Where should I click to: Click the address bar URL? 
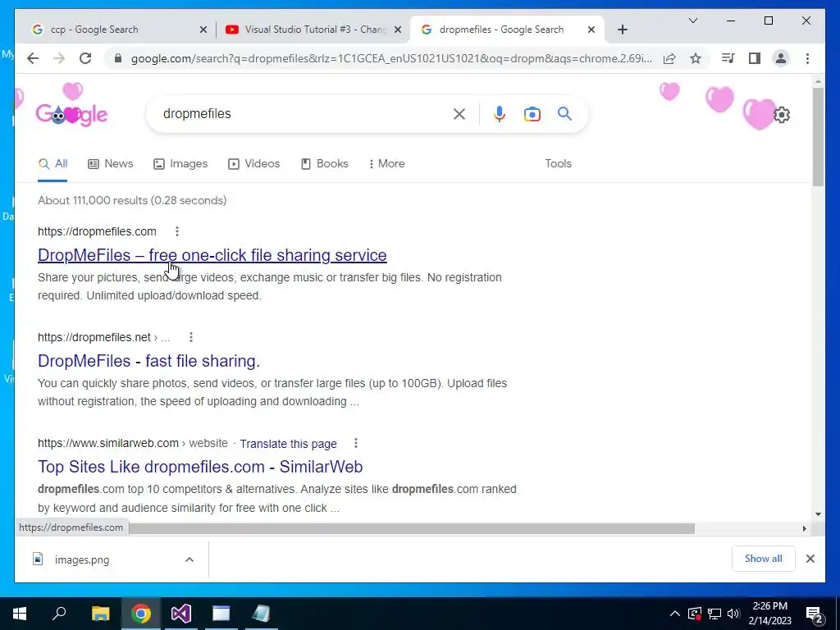(x=391, y=58)
